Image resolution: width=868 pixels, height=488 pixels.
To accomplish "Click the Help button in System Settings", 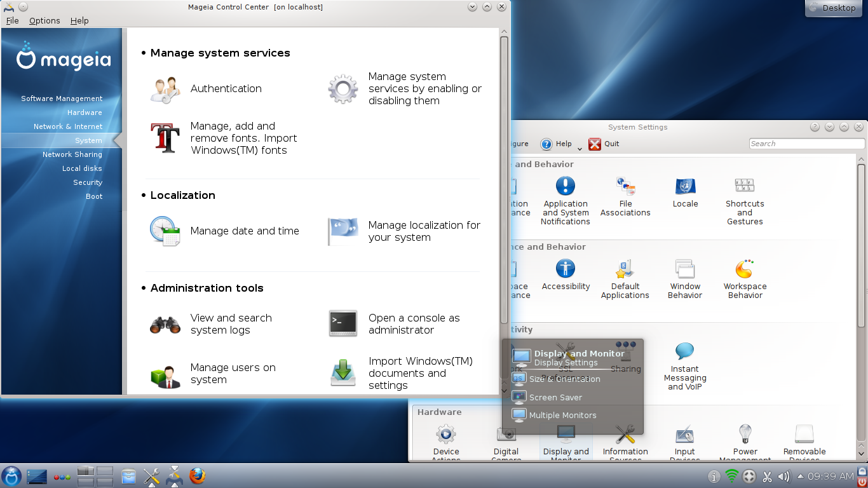I will pyautogui.click(x=556, y=144).
